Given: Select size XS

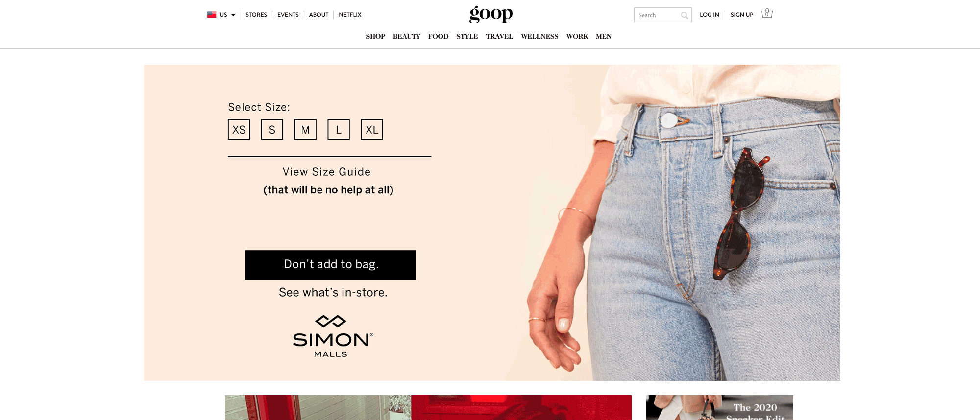Looking at the screenshot, I should click(239, 130).
